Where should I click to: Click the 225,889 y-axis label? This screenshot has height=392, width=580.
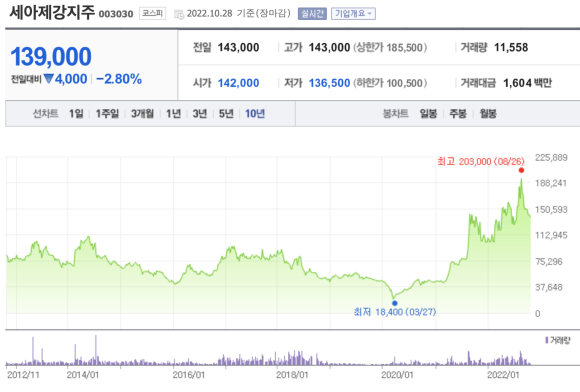tap(551, 158)
